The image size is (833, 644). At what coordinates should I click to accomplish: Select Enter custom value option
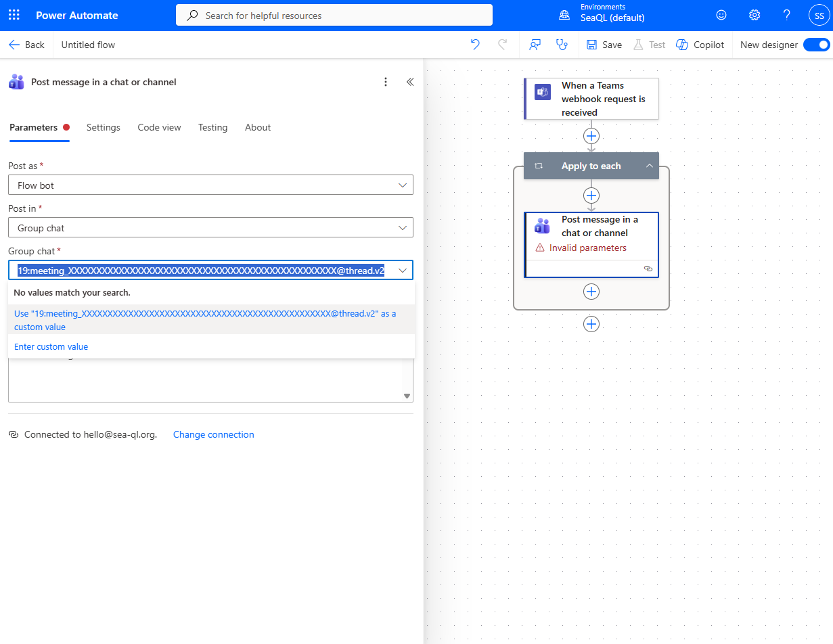(x=51, y=346)
